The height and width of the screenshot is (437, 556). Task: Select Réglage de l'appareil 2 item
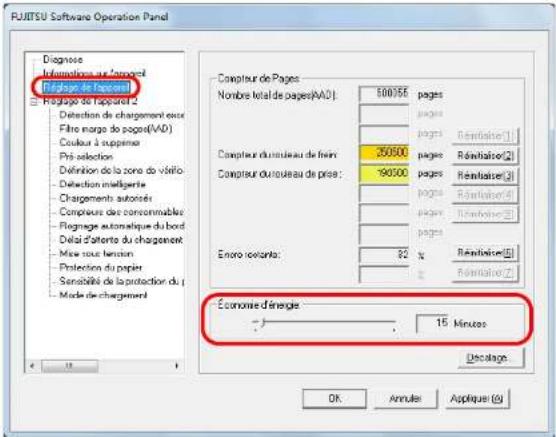click(90, 101)
